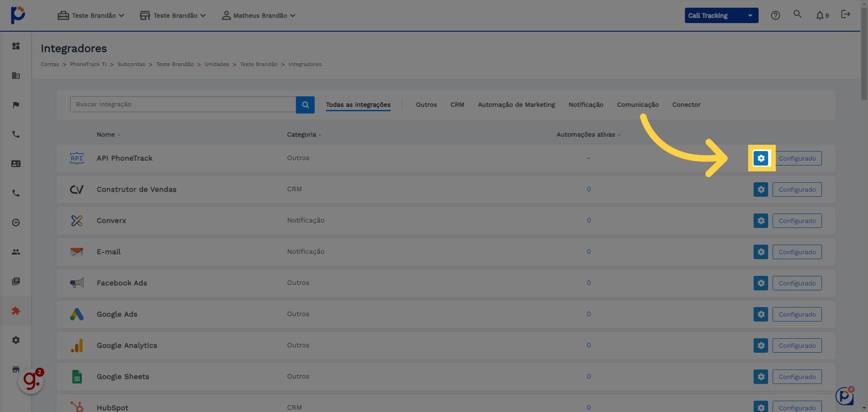Click Configurado button for API PhoneTrack
This screenshot has width=868, height=412.
coord(797,158)
